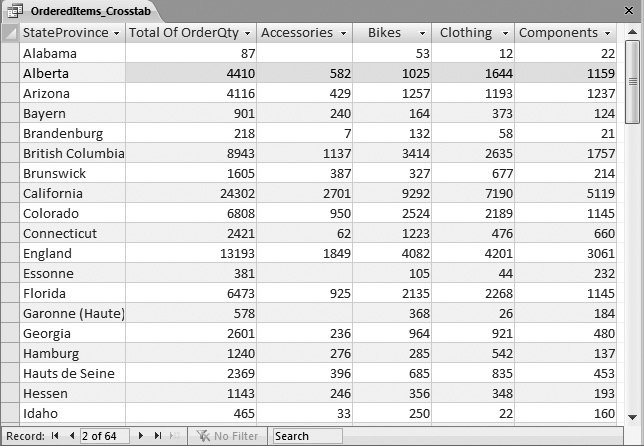
Task: Click Hamburg total value 1240
Action: (x=191, y=353)
